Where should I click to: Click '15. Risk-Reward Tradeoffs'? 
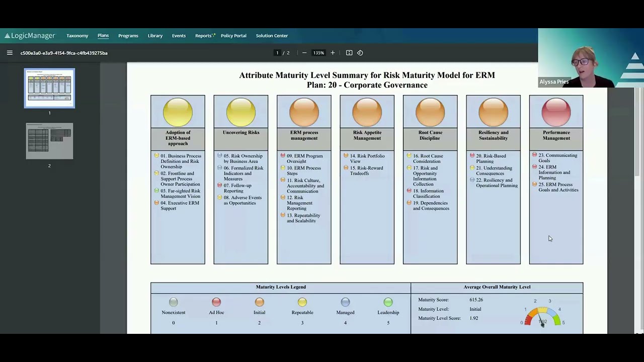[x=366, y=170]
